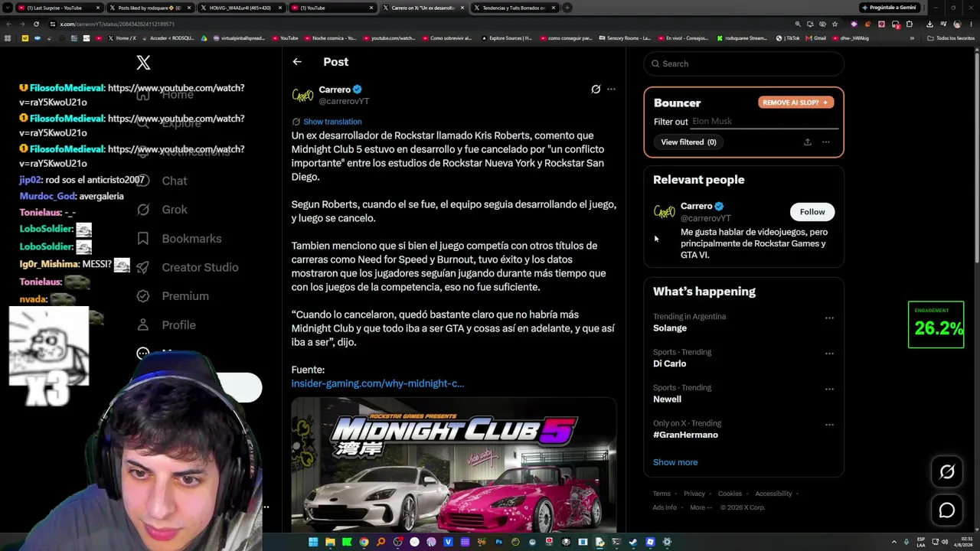Open Creator Studio in the X sidebar
980x551 pixels.
click(188, 267)
